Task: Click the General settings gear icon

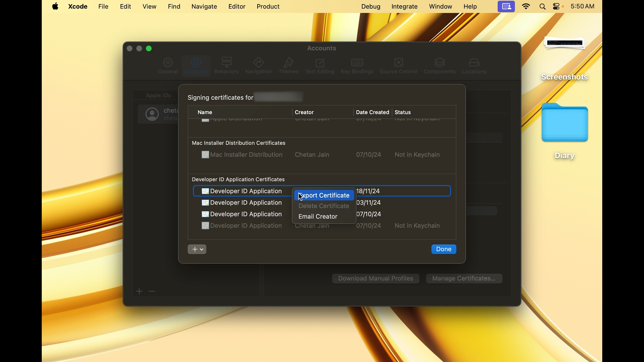Action: click(x=168, y=63)
